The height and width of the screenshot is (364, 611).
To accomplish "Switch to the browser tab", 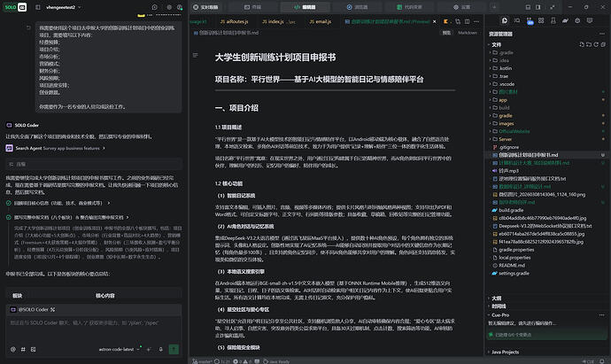I will [x=358, y=7].
